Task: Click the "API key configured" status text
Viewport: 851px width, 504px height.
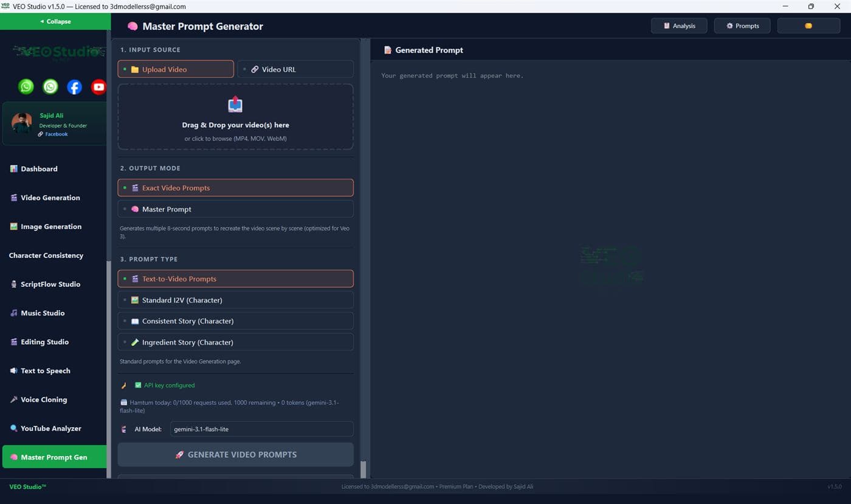Action: click(169, 385)
